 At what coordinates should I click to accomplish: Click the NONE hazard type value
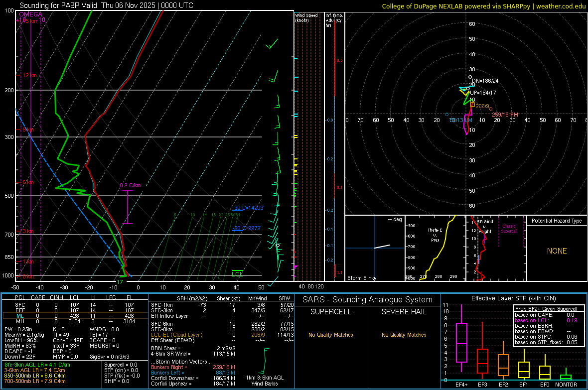coord(557,251)
